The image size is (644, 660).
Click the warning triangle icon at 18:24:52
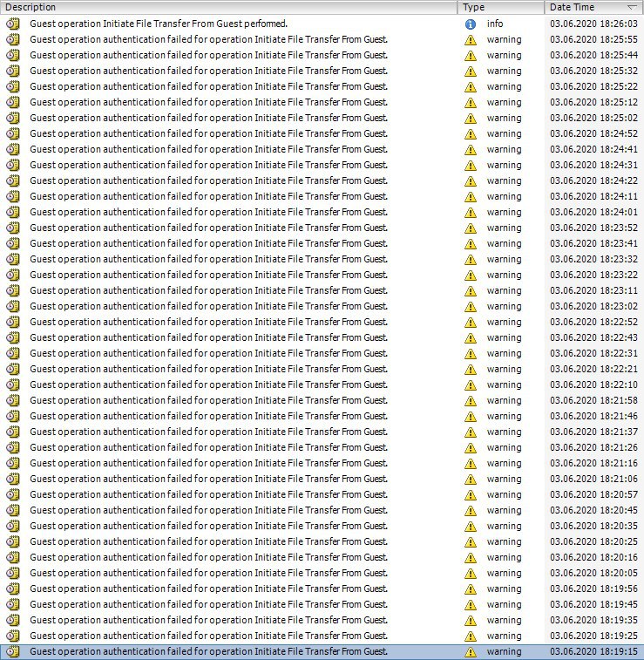click(471, 134)
